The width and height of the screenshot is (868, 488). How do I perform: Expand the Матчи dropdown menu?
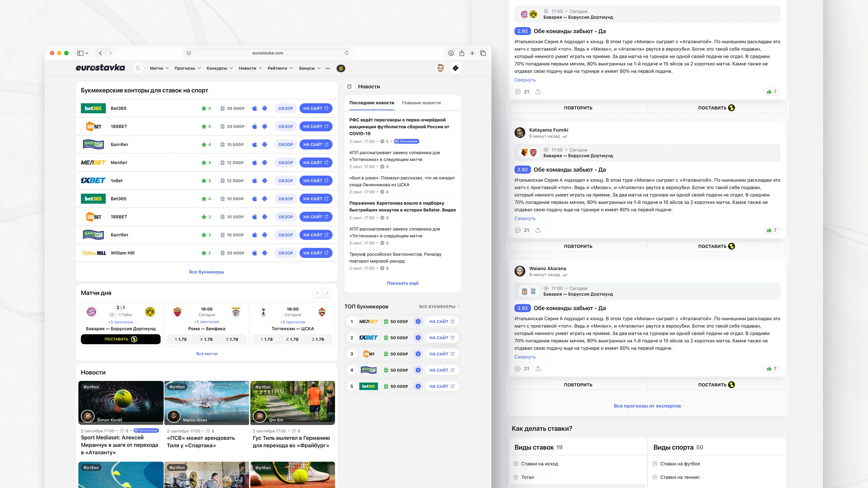pyautogui.click(x=159, y=68)
